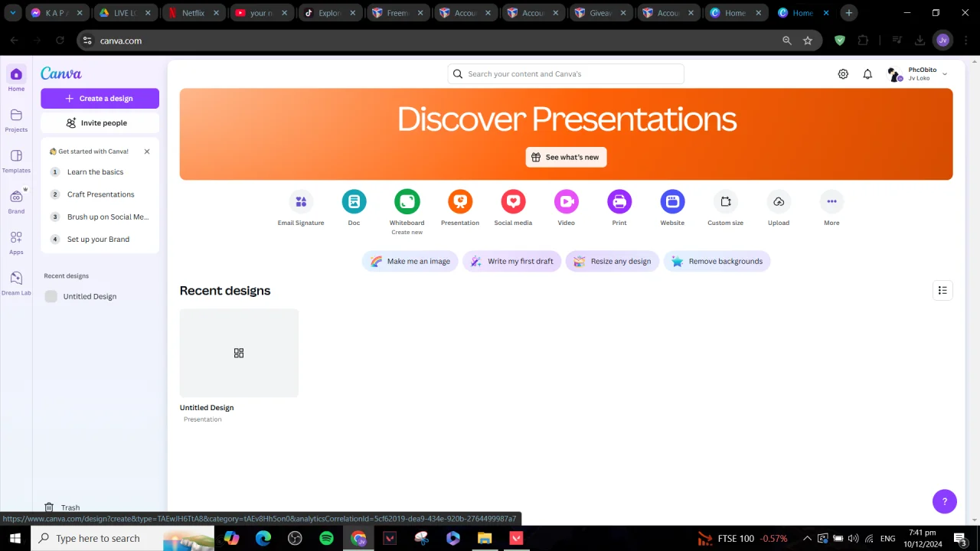Image resolution: width=980 pixels, height=551 pixels.
Task: Open the Windows Start menu
Action: (15, 539)
